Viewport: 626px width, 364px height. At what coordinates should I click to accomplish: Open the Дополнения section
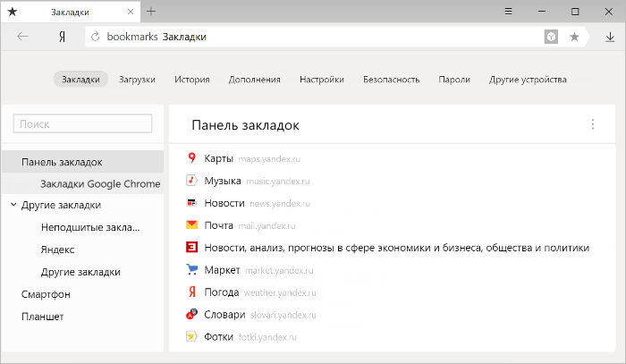254,80
